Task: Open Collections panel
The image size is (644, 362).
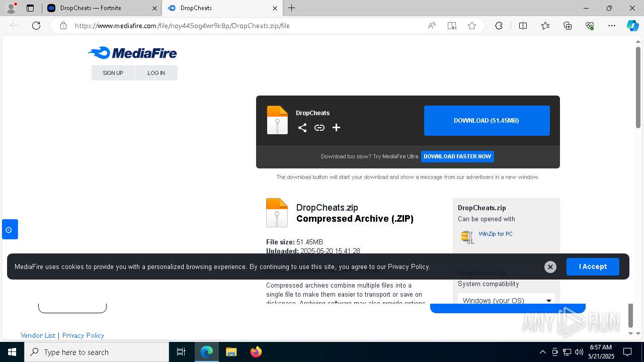Action: point(568,26)
